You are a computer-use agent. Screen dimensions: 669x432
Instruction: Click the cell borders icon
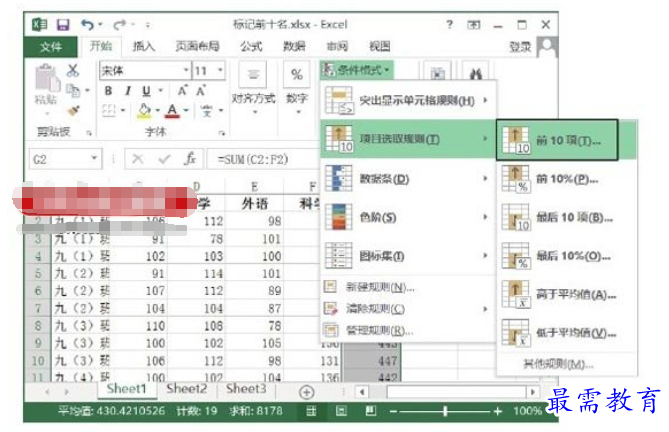click(109, 111)
